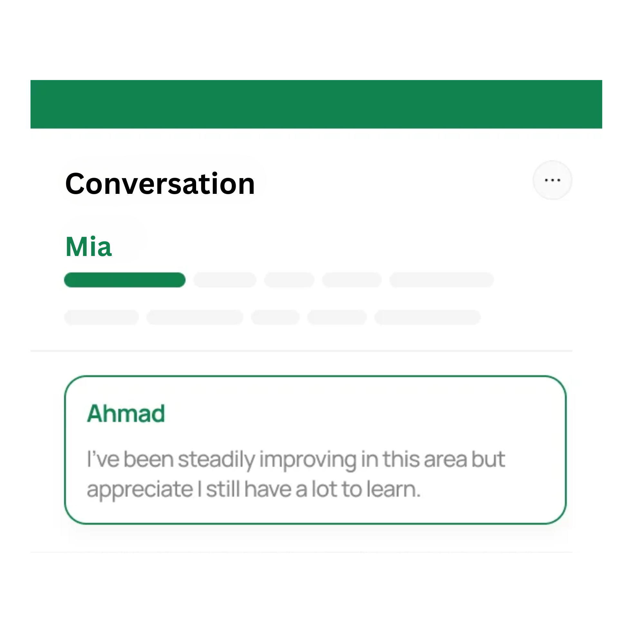Open the three-dot more options menu
Image resolution: width=644 pixels, height=644 pixels.
tap(552, 180)
